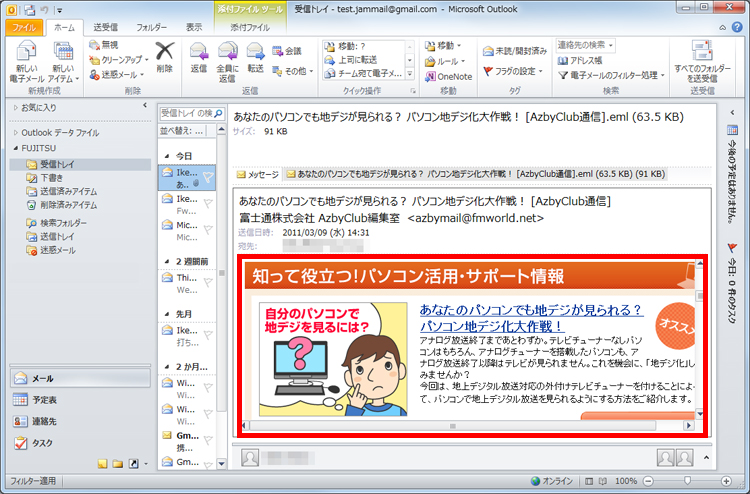Click the zoom out minus button
This screenshot has width=750, height=494.
(648, 481)
